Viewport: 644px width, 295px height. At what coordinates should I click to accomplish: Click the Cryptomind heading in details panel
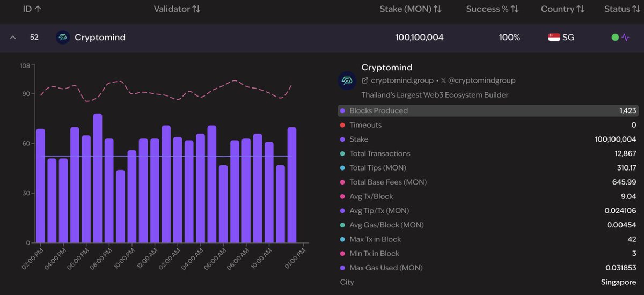coord(387,68)
